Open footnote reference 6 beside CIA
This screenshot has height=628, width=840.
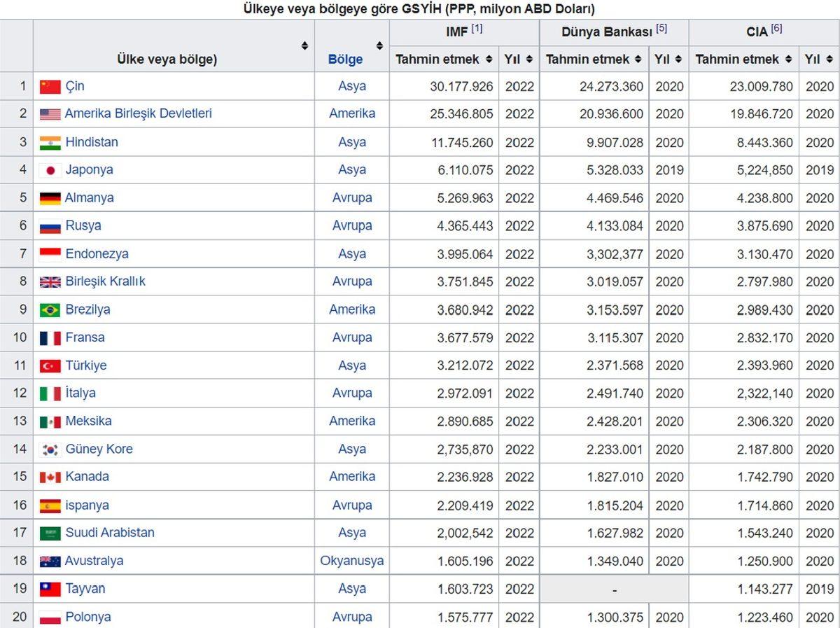(x=776, y=29)
